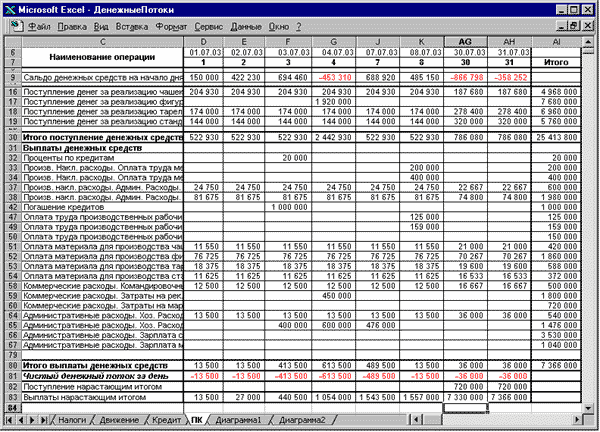Screen dimensions: 600x432
Task: Select the ПК sheet tab
Action: click(197, 420)
